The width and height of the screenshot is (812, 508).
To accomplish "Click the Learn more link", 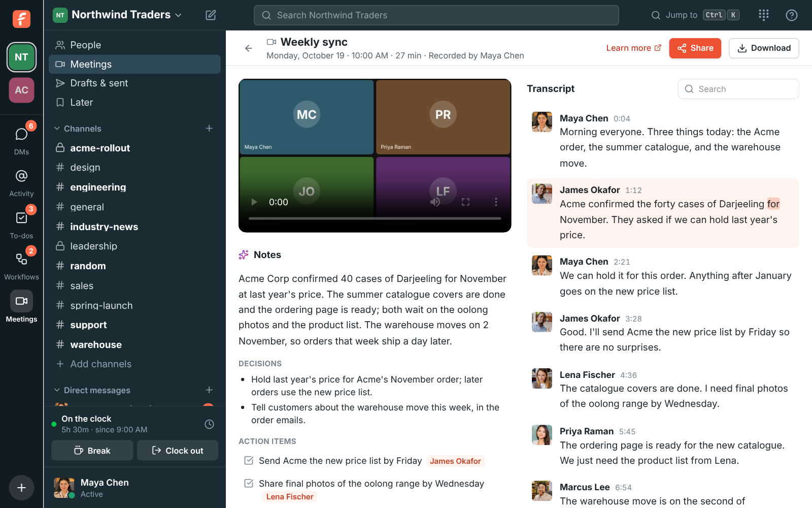I will 633,48.
